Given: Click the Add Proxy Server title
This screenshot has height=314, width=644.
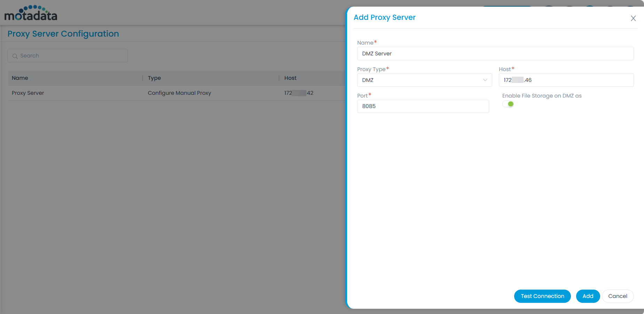Looking at the screenshot, I should click(384, 17).
